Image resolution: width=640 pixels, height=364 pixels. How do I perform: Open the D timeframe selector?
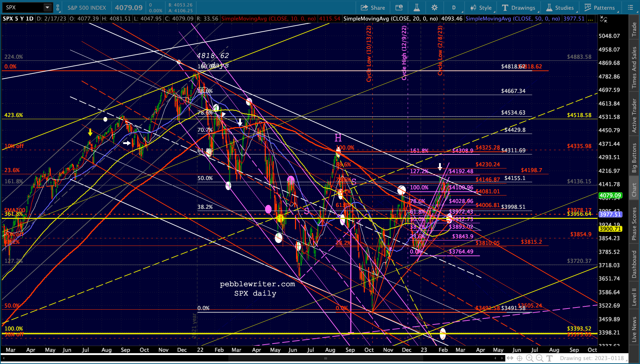click(454, 8)
